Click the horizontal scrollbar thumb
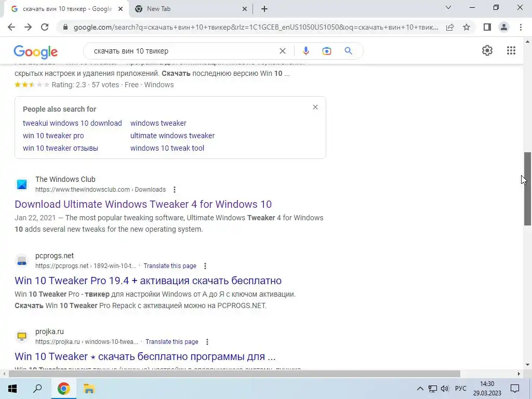The height and width of the screenshot is (399, 532). point(234,374)
